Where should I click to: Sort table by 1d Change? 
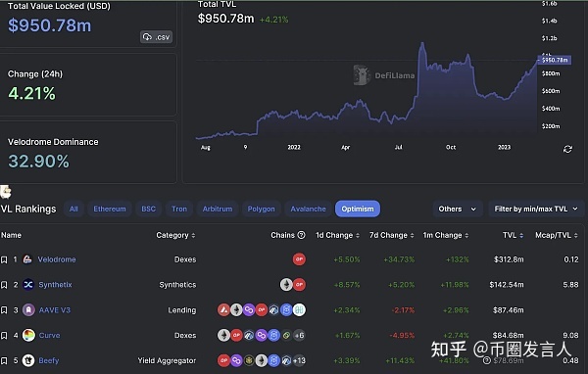337,235
